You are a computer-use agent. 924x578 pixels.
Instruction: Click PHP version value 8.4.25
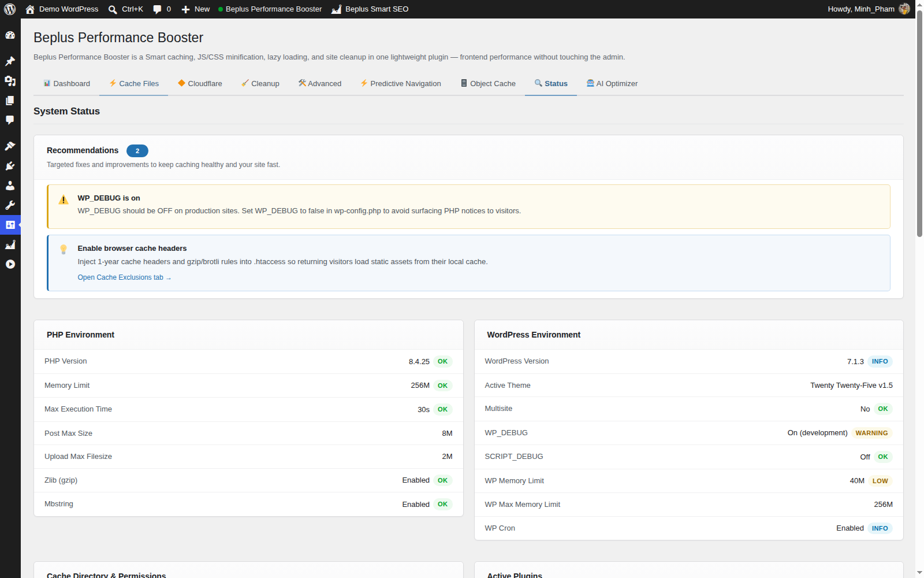pyautogui.click(x=419, y=362)
